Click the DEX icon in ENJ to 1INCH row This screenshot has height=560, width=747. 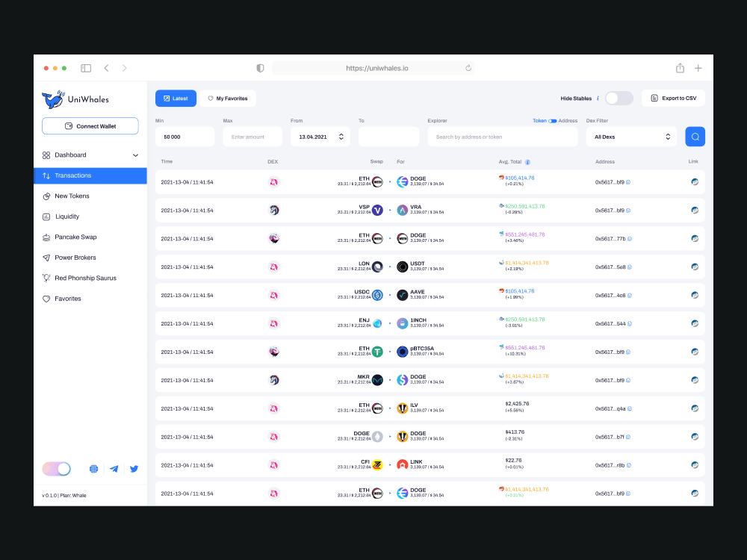point(273,324)
